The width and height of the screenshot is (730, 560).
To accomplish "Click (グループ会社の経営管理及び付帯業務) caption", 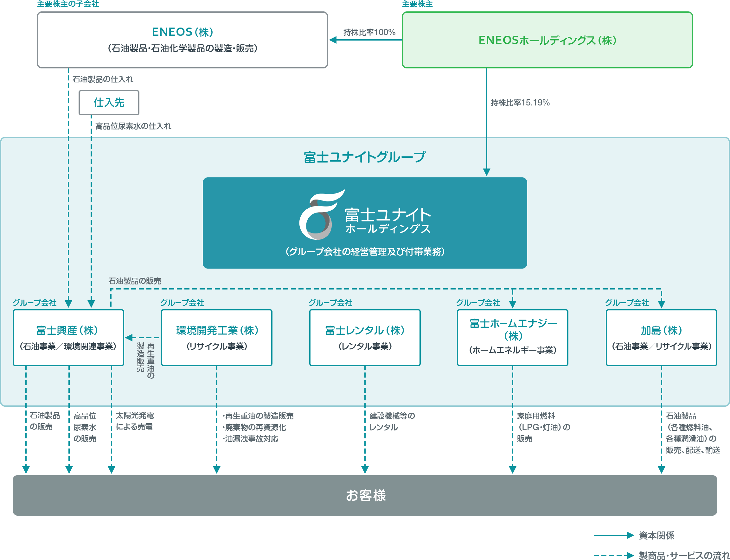I will 365,251.
